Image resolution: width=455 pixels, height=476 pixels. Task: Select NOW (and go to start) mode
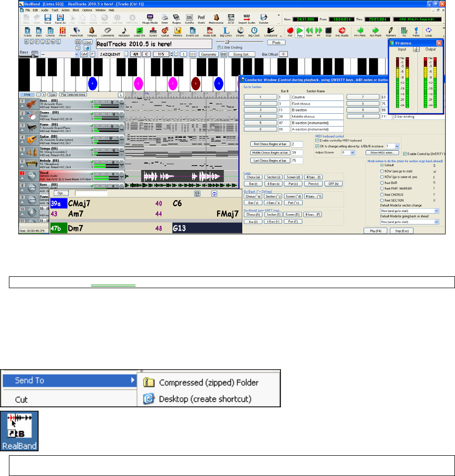tap(382, 171)
